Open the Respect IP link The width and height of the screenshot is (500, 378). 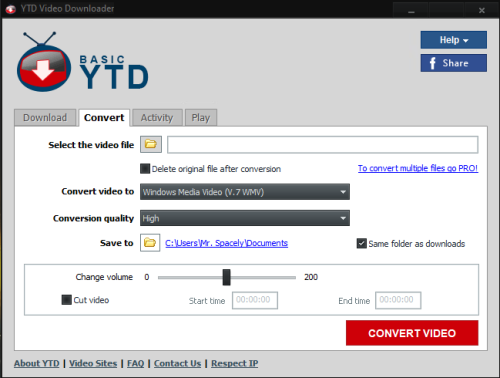tap(234, 363)
